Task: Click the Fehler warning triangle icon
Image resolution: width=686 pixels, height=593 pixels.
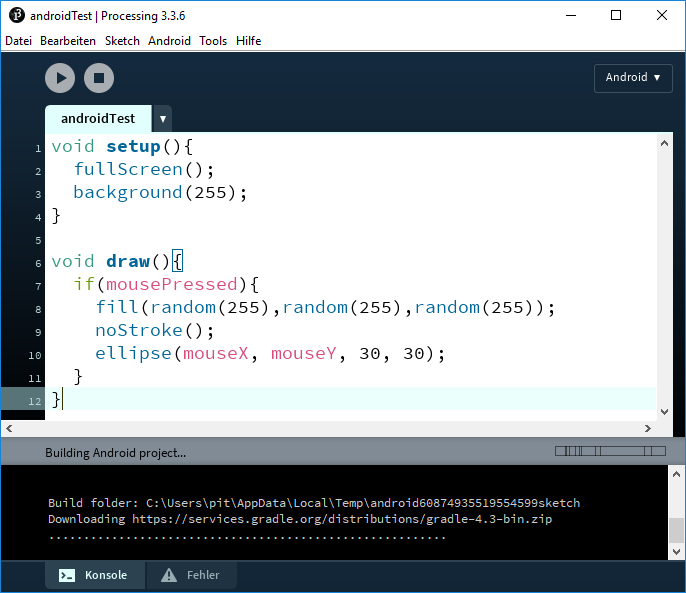Action: (169, 575)
